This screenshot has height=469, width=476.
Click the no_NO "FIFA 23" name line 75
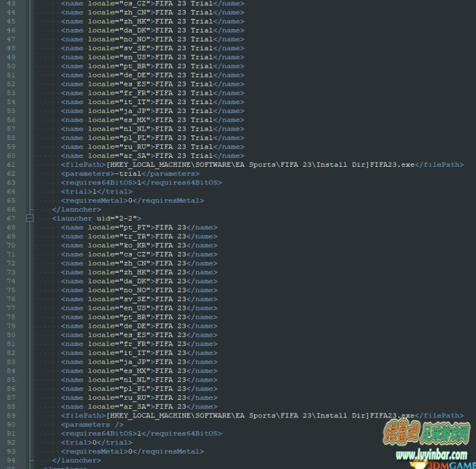pyautogui.click(x=139, y=290)
